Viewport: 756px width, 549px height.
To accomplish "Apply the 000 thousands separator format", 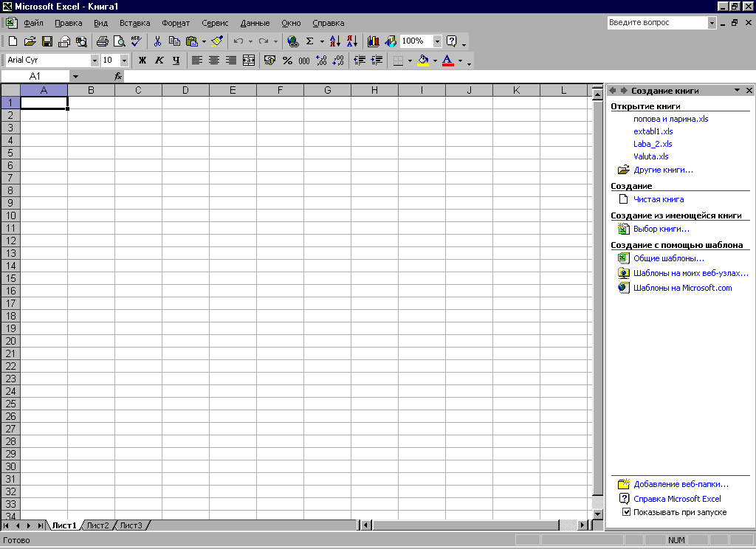I will (304, 61).
